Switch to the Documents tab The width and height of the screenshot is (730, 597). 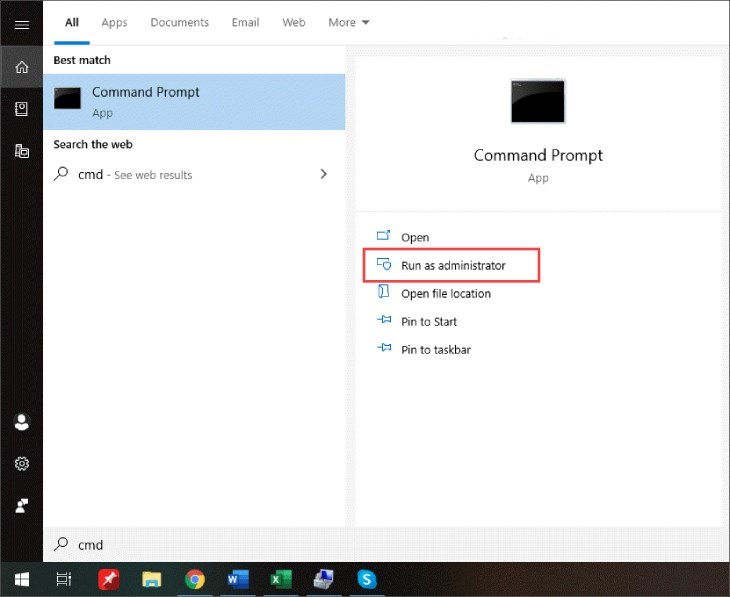180,22
